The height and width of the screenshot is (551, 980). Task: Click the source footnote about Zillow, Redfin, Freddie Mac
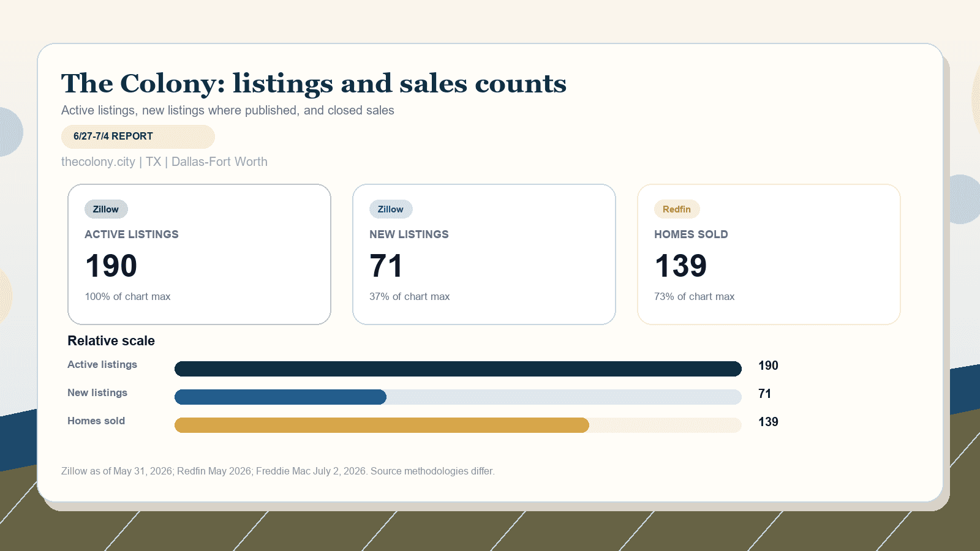[278, 471]
